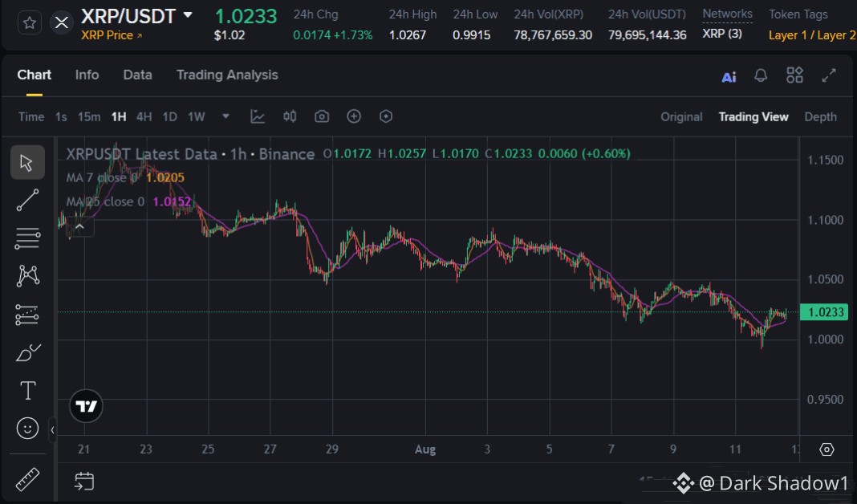This screenshot has height=504, width=857.
Task: Select the ruler measure tool
Action: pos(27,479)
